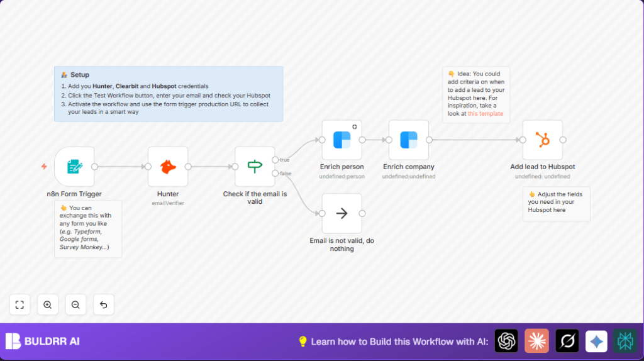The width and height of the screenshot is (644, 361).
Task: Click the lightbulb icon in the banner
Action: pos(303,342)
